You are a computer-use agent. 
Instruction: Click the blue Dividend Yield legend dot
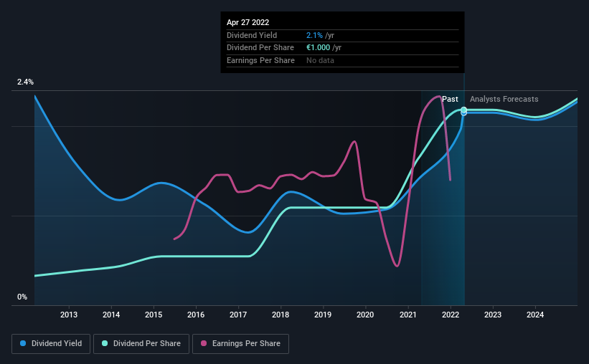[x=23, y=343]
